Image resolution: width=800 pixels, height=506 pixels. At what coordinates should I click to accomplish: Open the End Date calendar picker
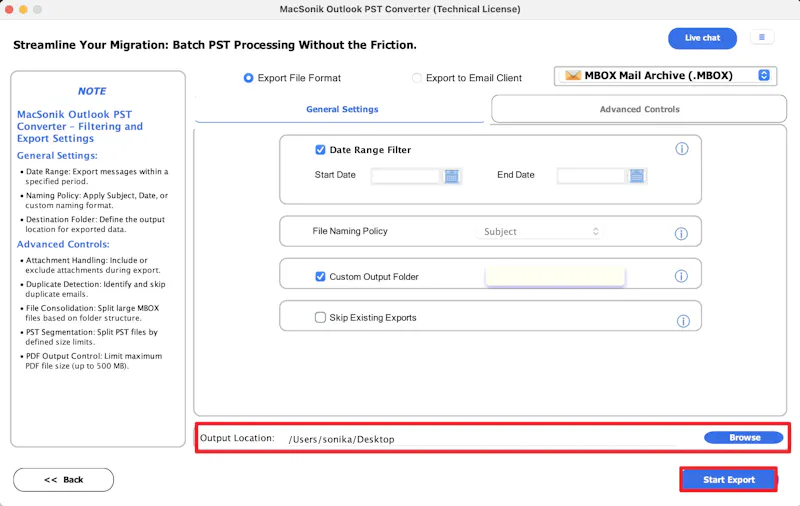637,176
